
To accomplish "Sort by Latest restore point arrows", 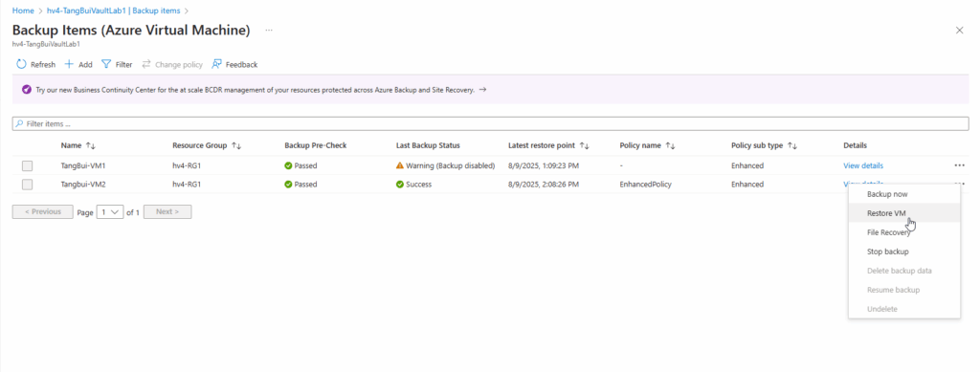I will point(585,145).
